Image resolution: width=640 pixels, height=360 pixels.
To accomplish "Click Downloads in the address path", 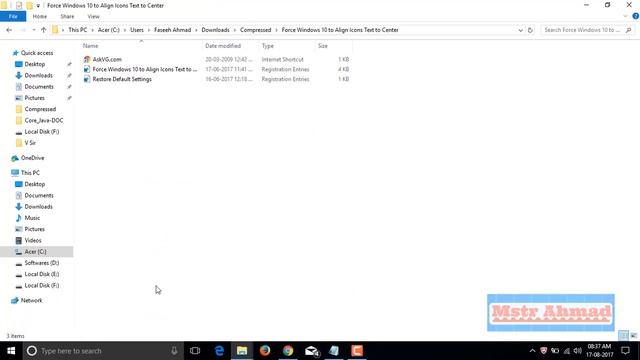I will click(215, 30).
